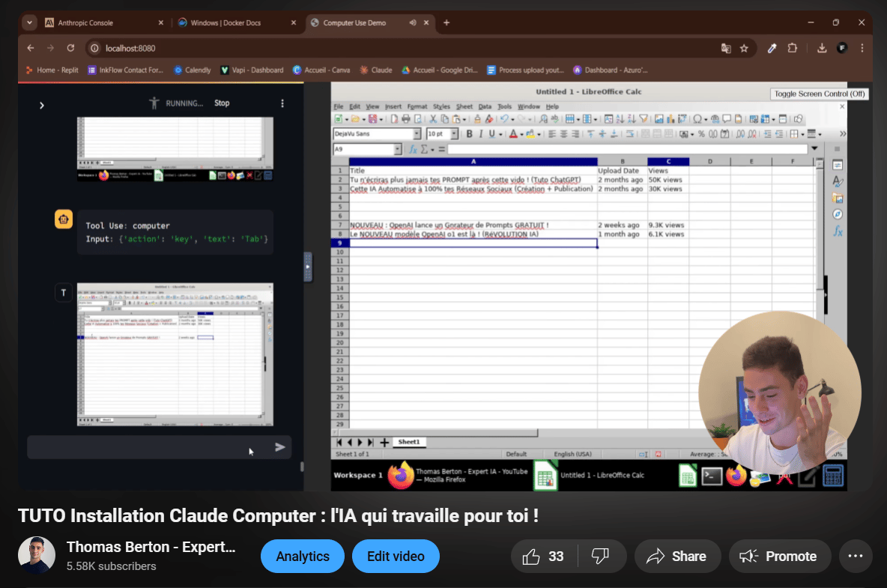Open the sidebar Navigator compass icon

click(838, 214)
